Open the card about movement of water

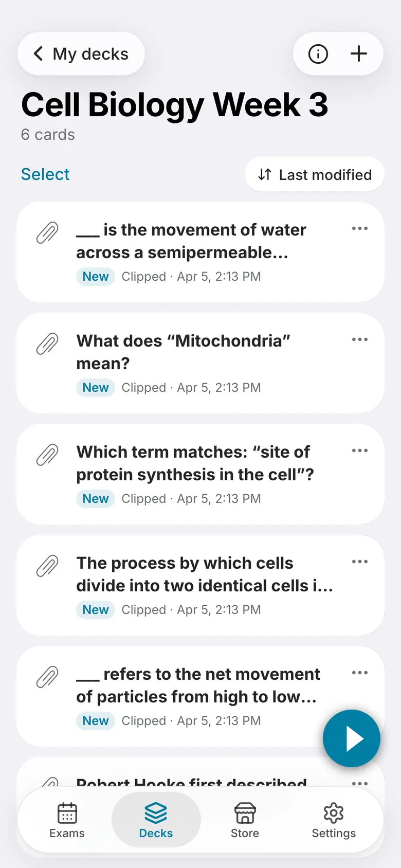click(200, 252)
